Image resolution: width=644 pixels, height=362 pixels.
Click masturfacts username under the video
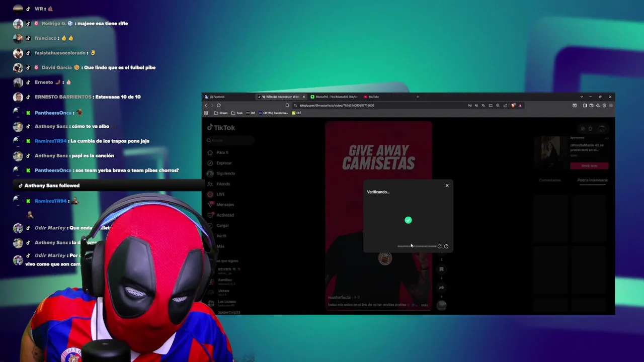[339, 297]
